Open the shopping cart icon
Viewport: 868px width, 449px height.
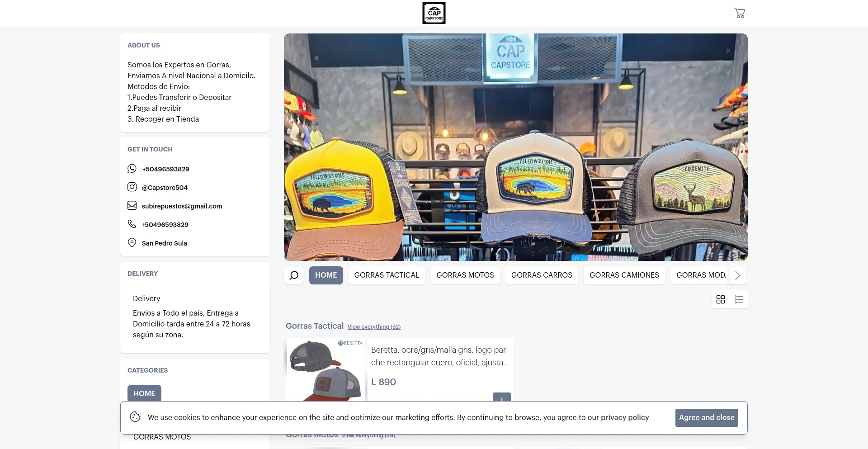[x=740, y=13]
